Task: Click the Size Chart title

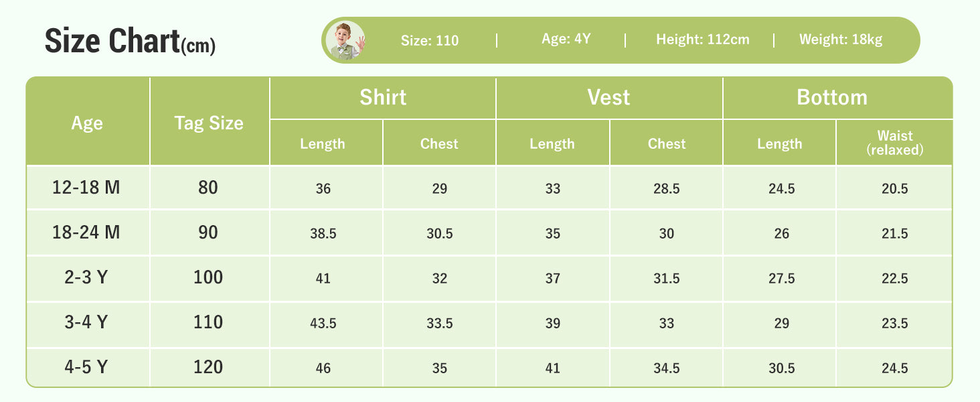Action: pos(130,42)
